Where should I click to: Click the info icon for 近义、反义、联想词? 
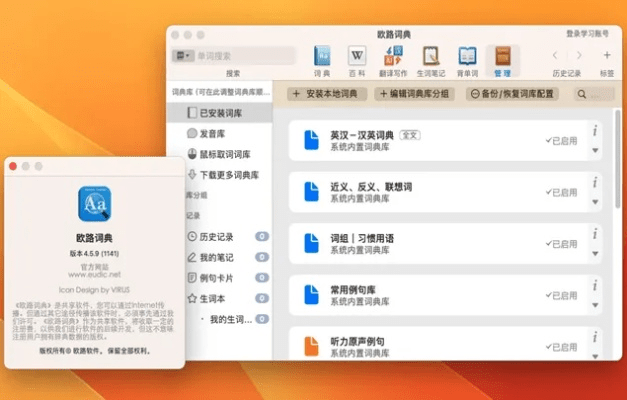(x=595, y=182)
